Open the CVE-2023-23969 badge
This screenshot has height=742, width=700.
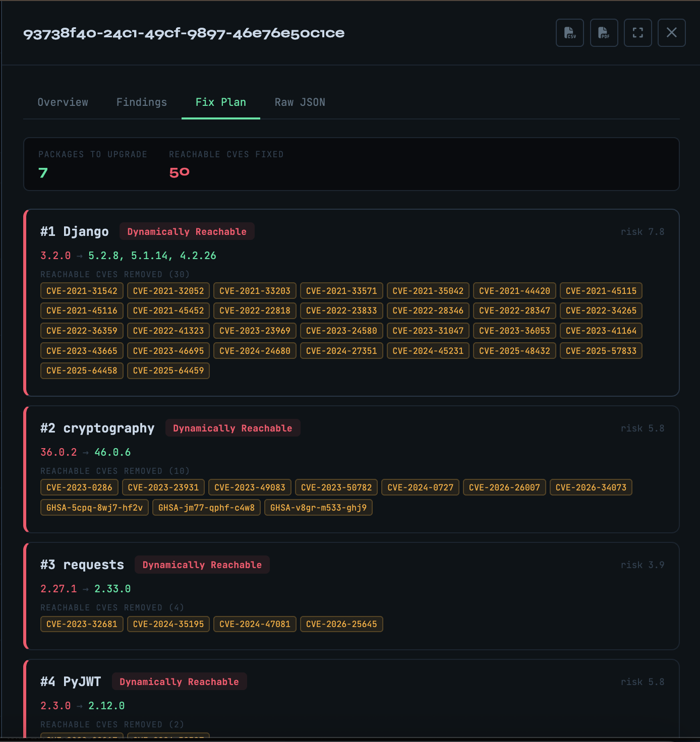pos(255,331)
